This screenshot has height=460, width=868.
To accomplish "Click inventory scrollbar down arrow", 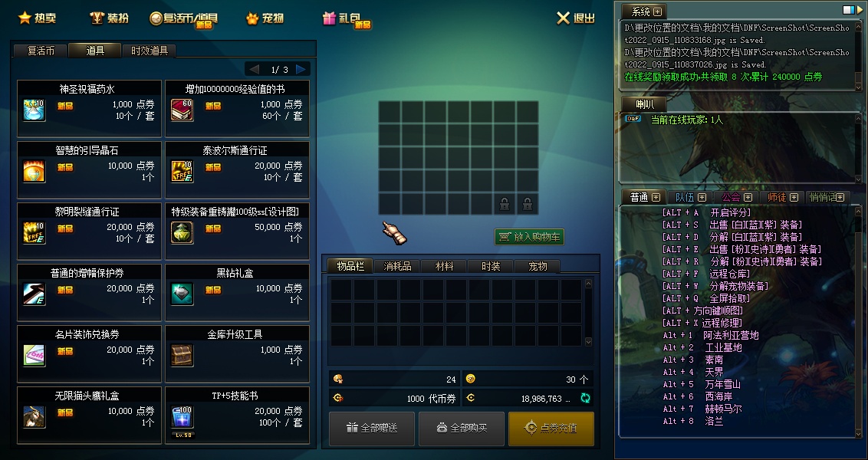I will (588, 342).
